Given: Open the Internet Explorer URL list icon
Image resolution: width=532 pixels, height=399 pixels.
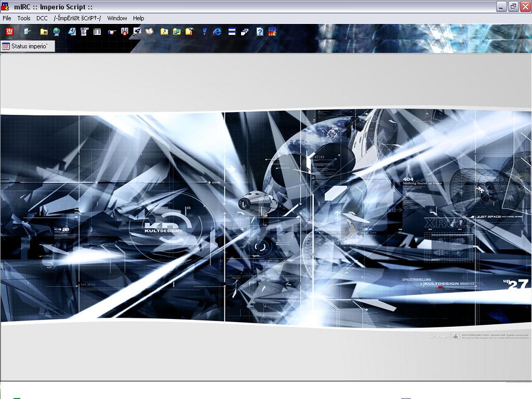Looking at the screenshot, I should [x=217, y=32].
